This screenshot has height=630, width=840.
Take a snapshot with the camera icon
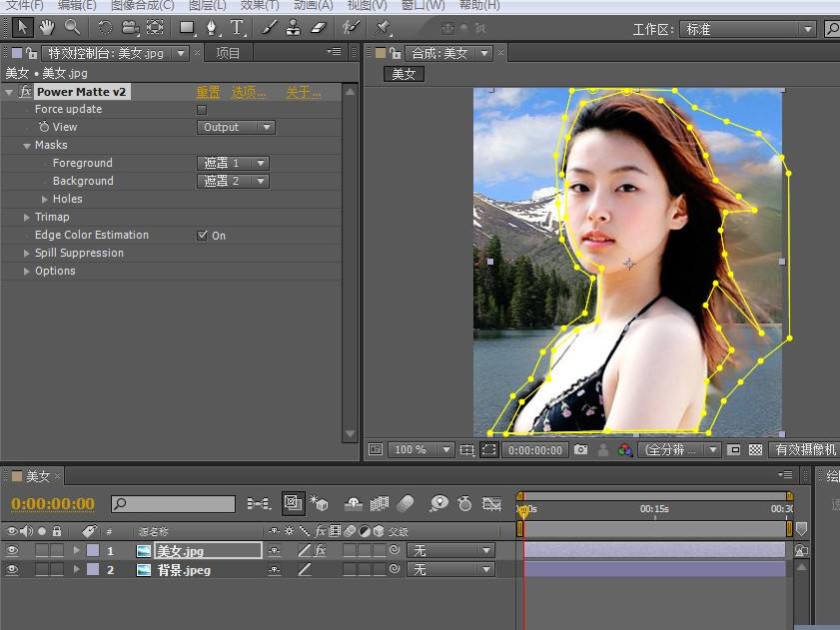[x=580, y=449]
